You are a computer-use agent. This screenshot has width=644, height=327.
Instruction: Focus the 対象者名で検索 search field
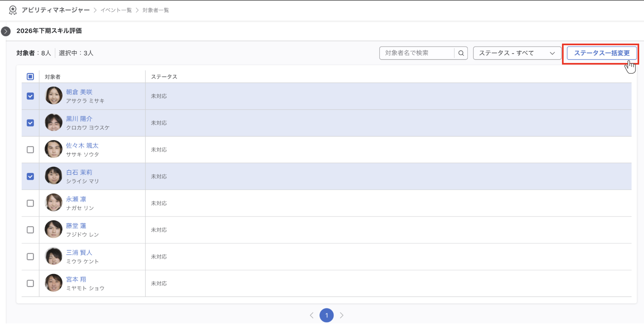click(x=417, y=53)
